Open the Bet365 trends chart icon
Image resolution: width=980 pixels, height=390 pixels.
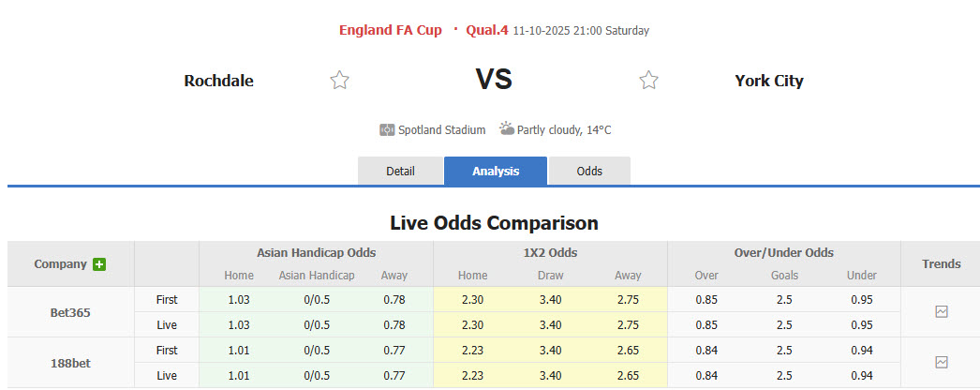pos(942,312)
